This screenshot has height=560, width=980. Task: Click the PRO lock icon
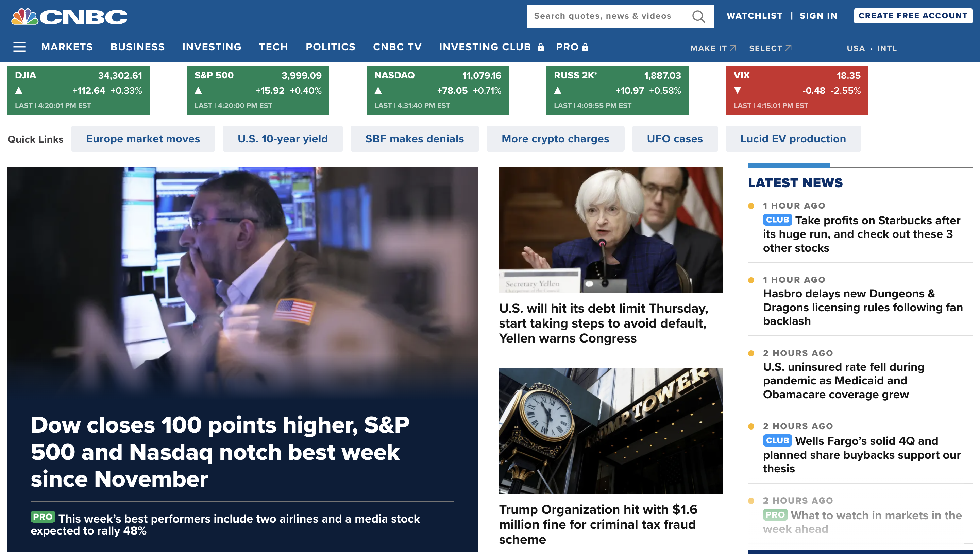585,47
